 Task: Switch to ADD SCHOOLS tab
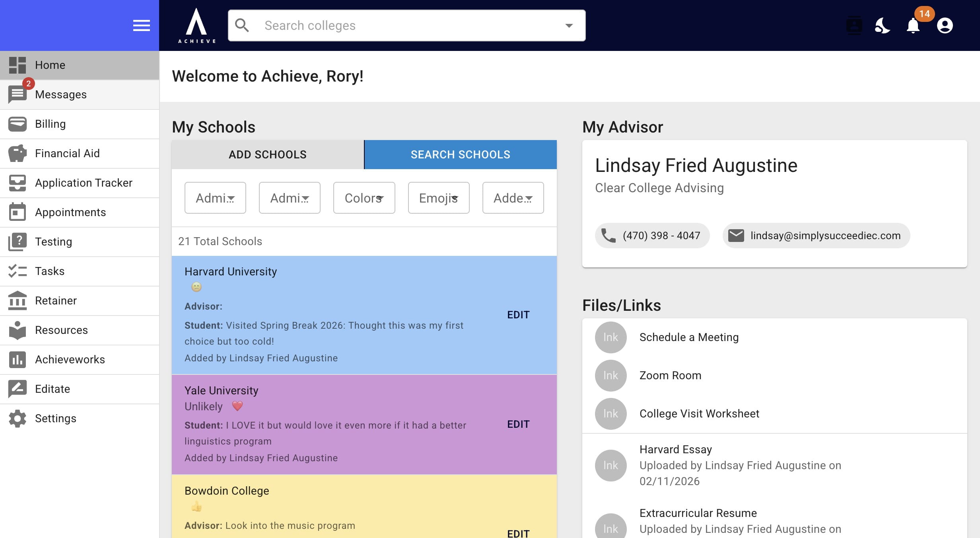pyautogui.click(x=268, y=154)
